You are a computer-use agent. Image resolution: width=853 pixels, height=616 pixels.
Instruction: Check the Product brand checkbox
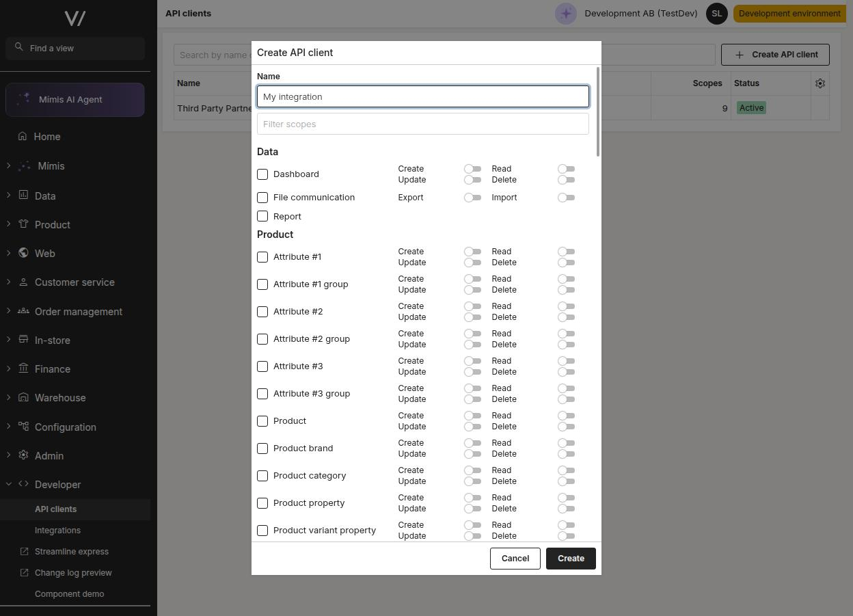pyautogui.click(x=262, y=448)
